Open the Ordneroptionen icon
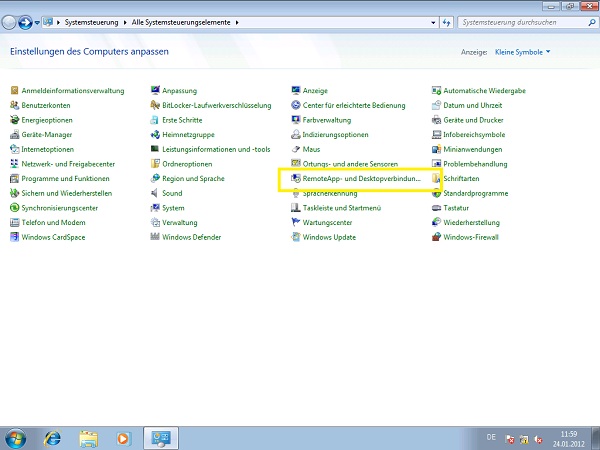This screenshot has width=600, height=450. [155, 164]
